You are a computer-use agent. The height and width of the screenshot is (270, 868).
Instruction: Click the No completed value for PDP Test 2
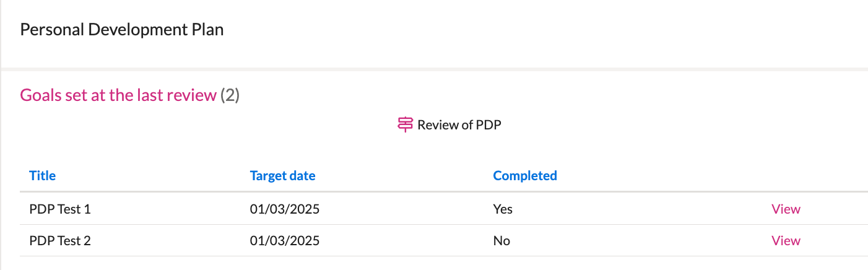[501, 240]
